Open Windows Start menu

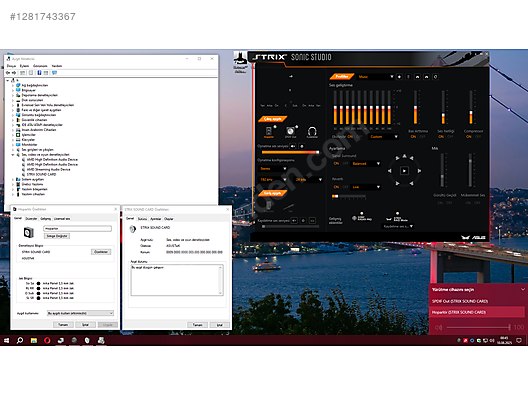point(6,340)
